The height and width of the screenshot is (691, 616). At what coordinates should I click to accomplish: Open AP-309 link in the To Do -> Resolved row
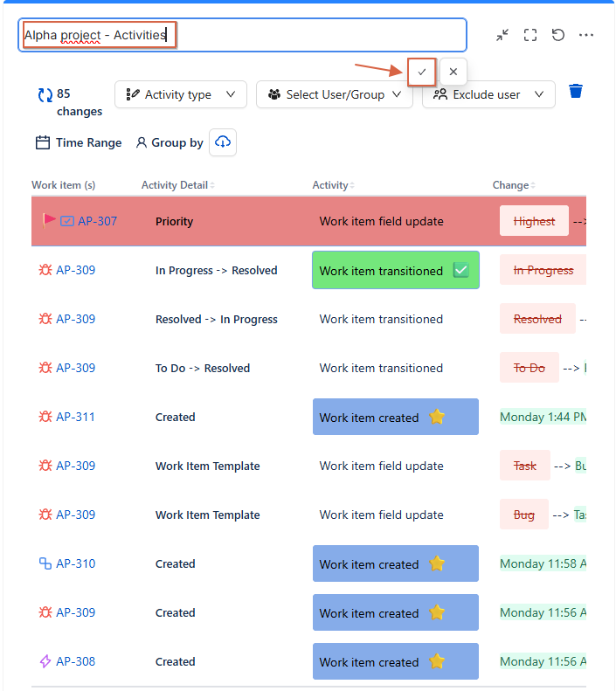pyautogui.click(x=75, y=368)
